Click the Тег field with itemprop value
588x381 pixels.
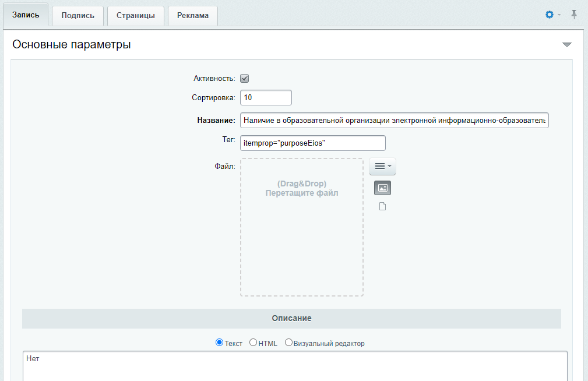313,143
